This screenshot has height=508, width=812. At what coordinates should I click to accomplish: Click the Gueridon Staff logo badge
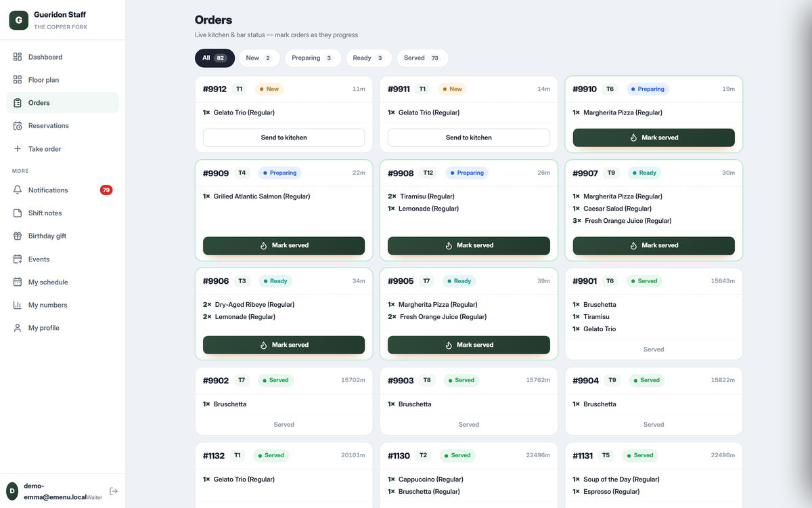point(18,20)
